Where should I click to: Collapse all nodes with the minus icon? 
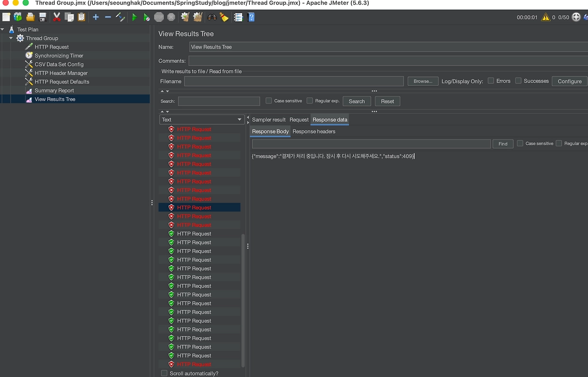(108, 17)
